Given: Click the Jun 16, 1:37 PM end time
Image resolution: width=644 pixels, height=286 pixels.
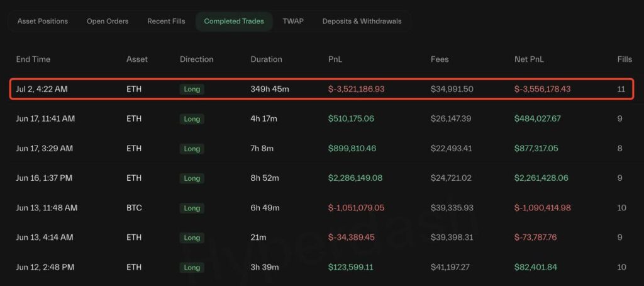Looking at the screenshot, I should coord(44,178).
